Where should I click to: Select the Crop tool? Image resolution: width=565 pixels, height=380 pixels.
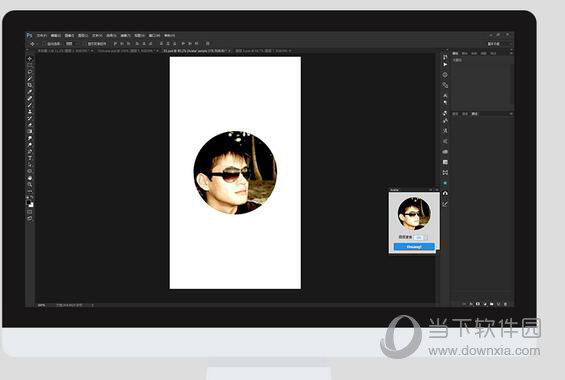(x=30, y=85)
